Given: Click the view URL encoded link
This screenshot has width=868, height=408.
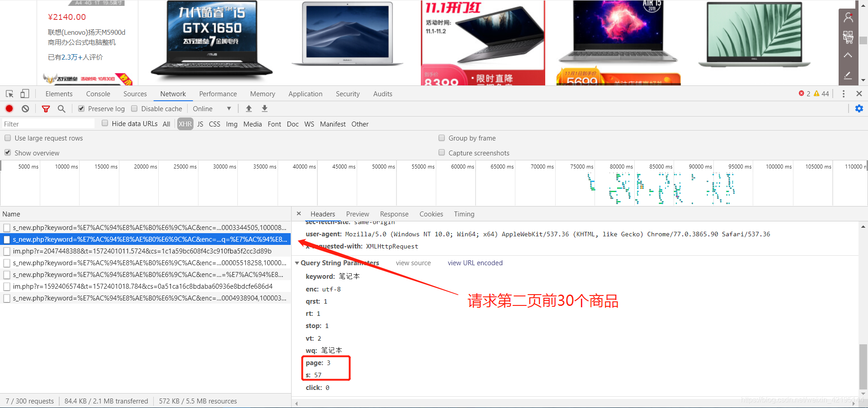Looking at the screenshot, I should click(475, 263).
